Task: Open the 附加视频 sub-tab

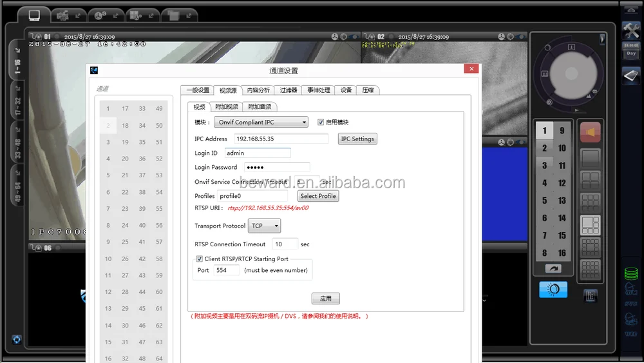Action: click(x=227, y=106)
